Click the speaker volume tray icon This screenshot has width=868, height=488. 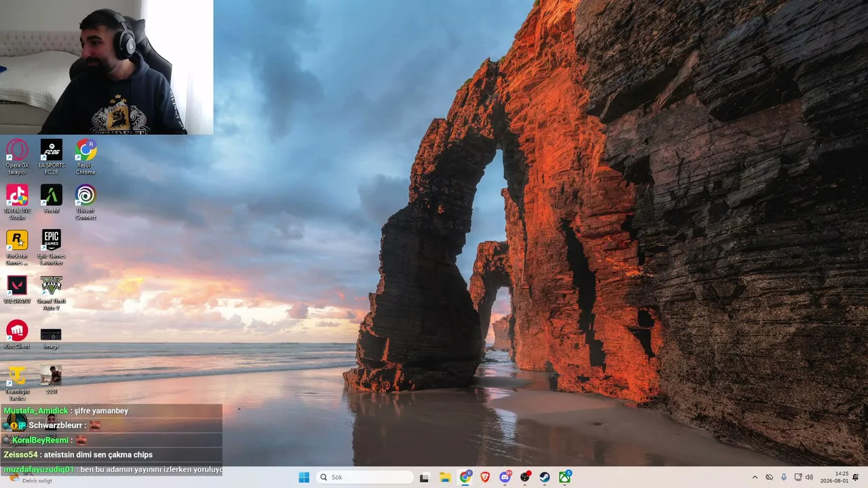pos(809,477)
